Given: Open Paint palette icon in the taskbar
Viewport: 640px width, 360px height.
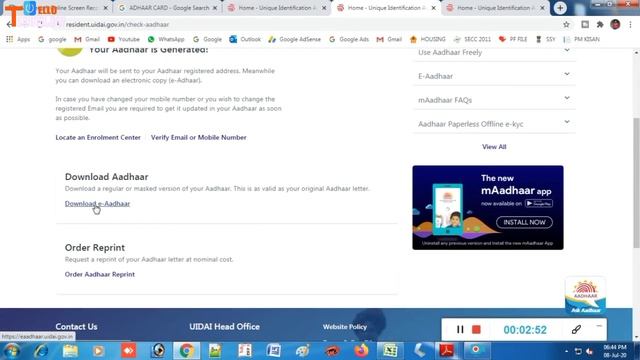Looking at the screenshot, I should [303, 351].
